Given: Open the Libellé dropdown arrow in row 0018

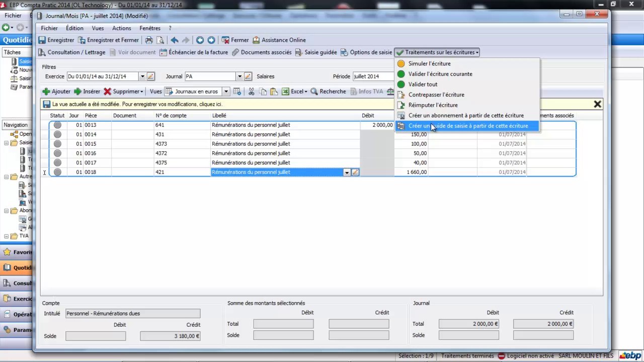Looking at the screenshot, I should [x=347, y=172].
